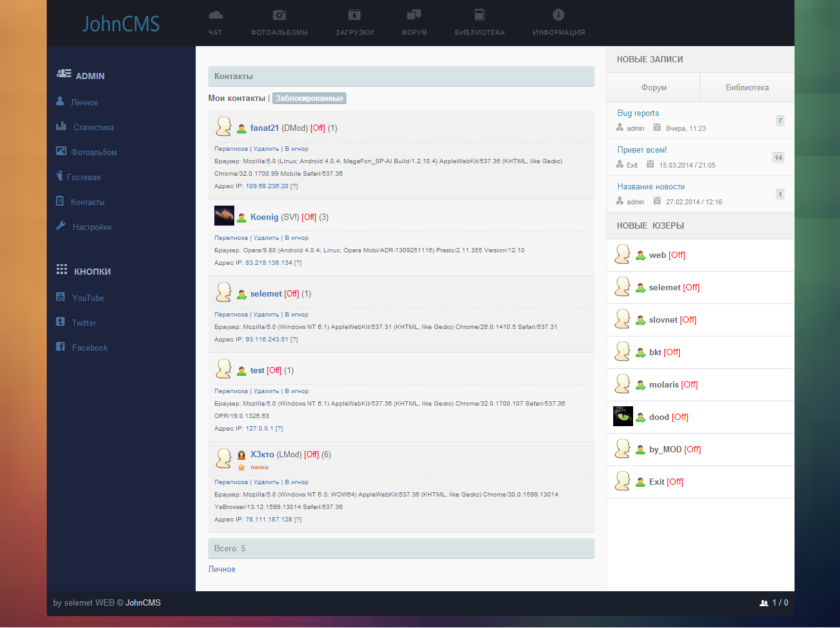840x628 pixels.
Task: Click the Facebook sidebar icon
Action: [x=60, y=347]
